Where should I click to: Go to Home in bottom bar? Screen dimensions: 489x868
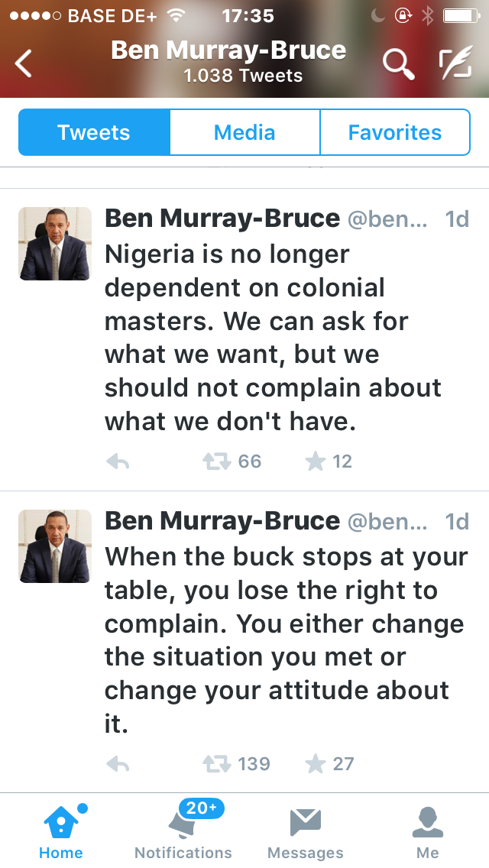pos(61,831)
